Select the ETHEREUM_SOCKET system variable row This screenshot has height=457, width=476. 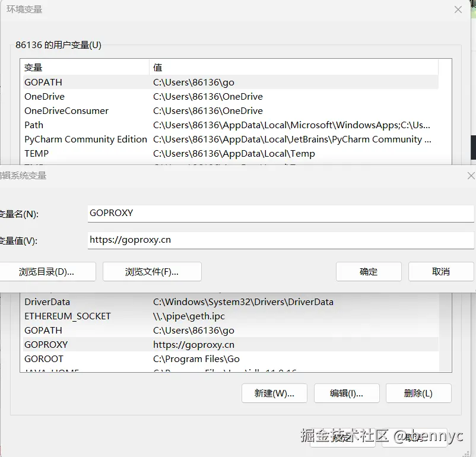tap(231, 316)
